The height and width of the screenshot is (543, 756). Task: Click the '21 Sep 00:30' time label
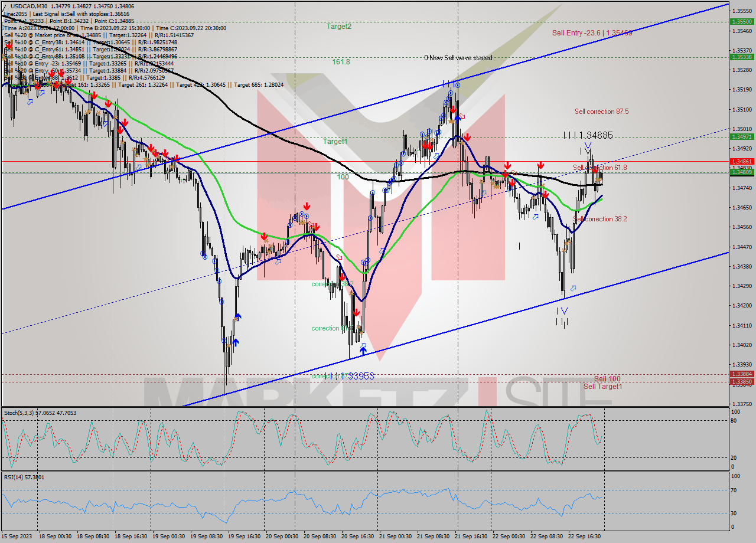(395, 537)
